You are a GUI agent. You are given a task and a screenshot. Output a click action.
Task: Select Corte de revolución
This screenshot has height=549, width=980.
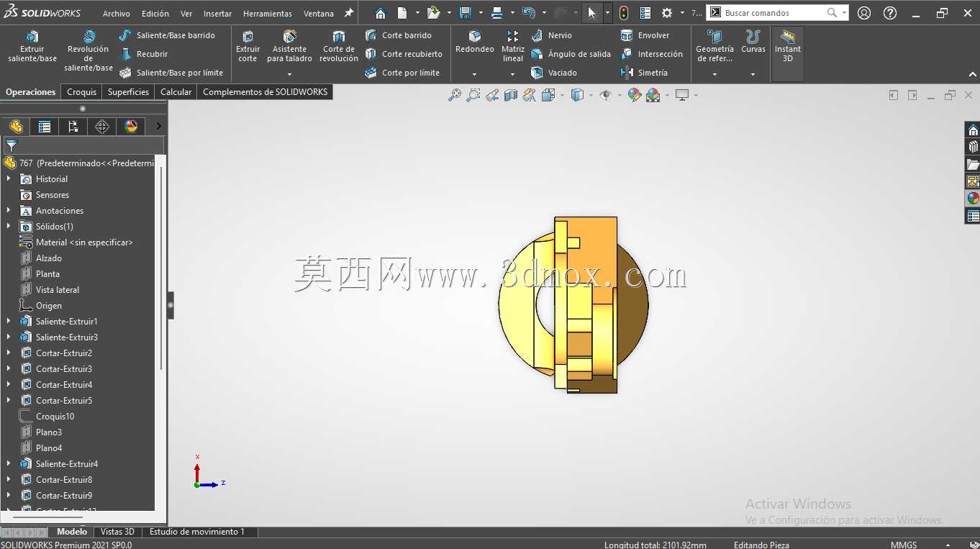(x=339, y=47)
